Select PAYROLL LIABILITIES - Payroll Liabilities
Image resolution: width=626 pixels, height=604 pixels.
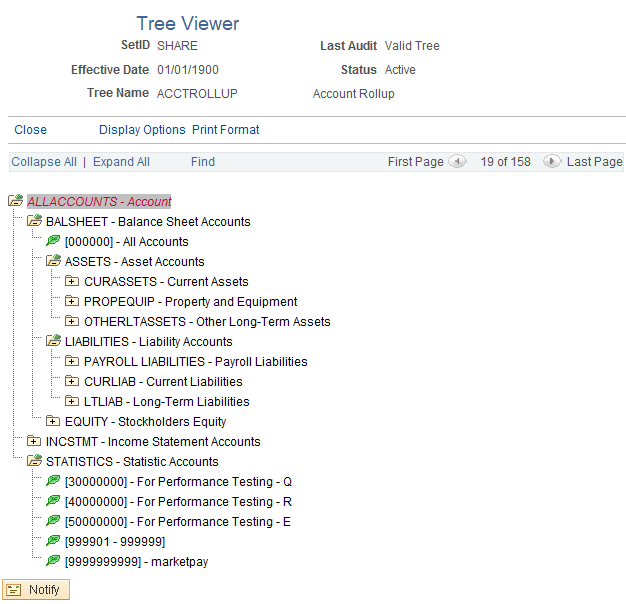point(196,362)
